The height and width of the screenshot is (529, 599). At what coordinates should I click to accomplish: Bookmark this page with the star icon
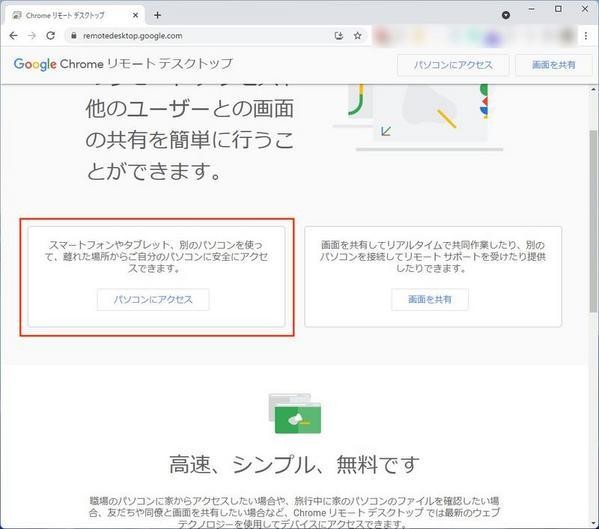coord(357,36)
